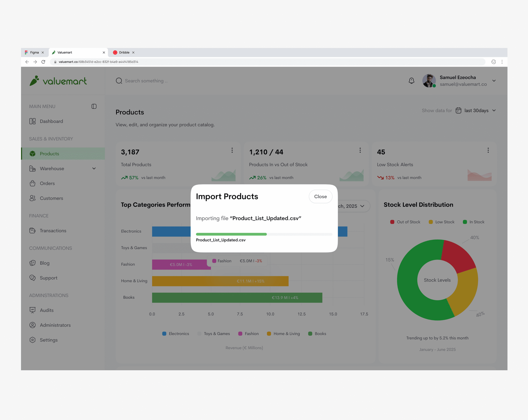The width and height of the screenshot is (528, 420).
Task: Collapse sidebar using the panel icon
Action: (x=94, y=106)
